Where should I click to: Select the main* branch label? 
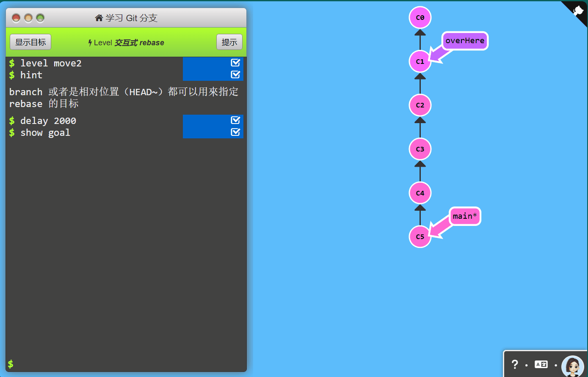coord(464,216)
